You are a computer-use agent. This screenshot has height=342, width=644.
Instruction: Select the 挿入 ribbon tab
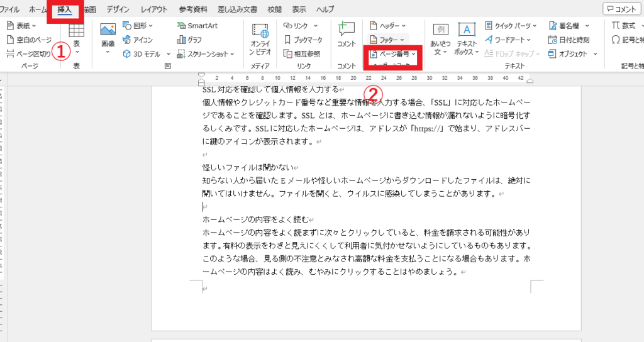pyautogui.click(x=65, y=9)
